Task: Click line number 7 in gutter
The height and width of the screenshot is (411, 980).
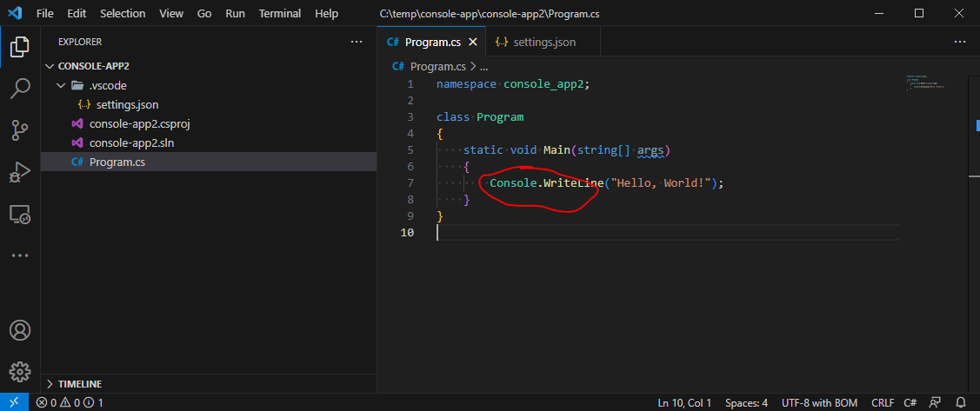Action: (x=410, y=183)
